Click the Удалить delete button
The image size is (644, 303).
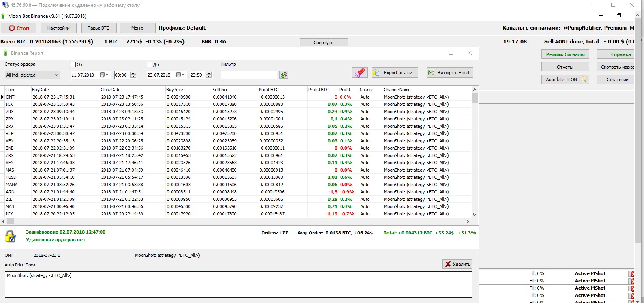[x=457, y=264]
